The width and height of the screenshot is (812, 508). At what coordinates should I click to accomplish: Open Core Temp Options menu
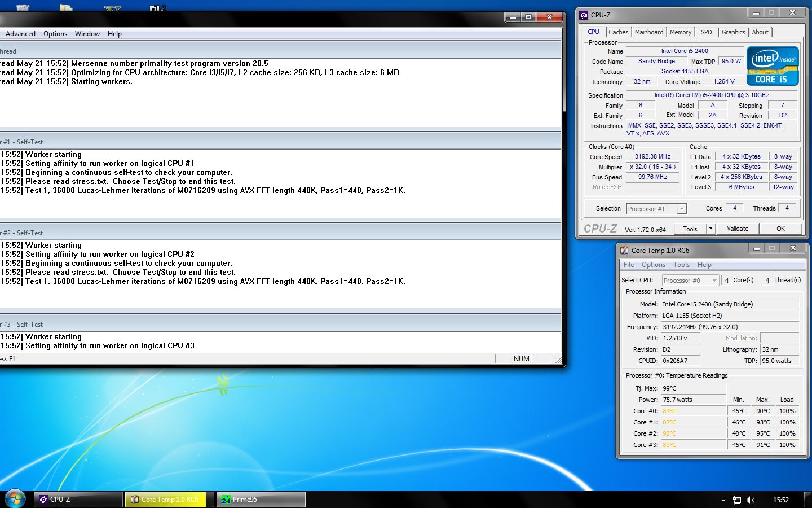tap(654, 265)
